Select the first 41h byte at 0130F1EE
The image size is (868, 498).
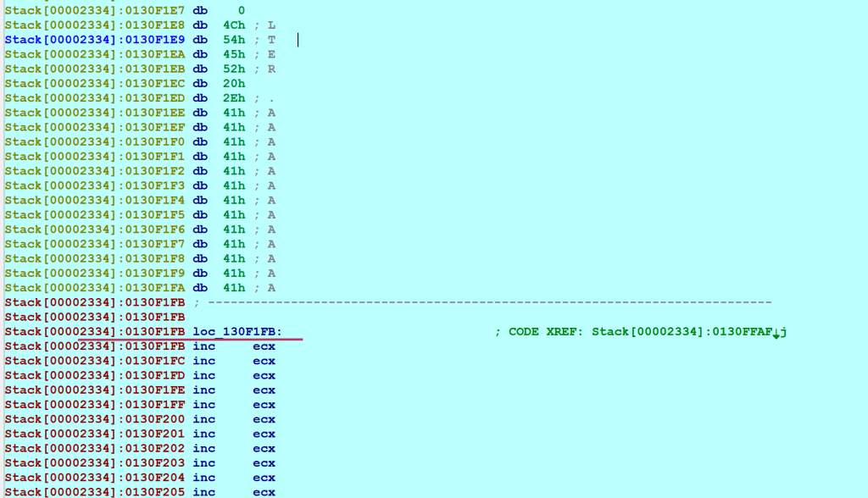[x=234, y=113]
